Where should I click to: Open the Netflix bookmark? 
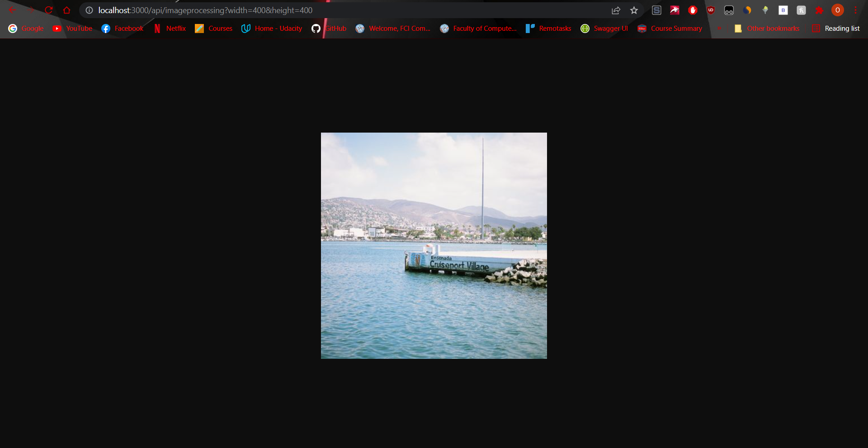170,29
